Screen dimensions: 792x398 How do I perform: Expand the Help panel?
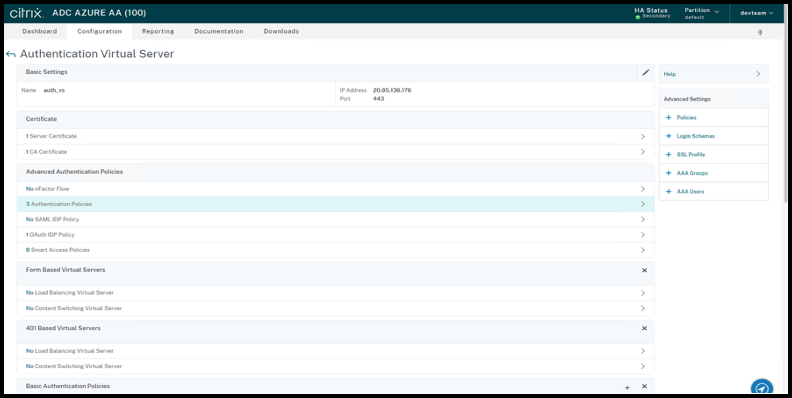pos(714,74)
